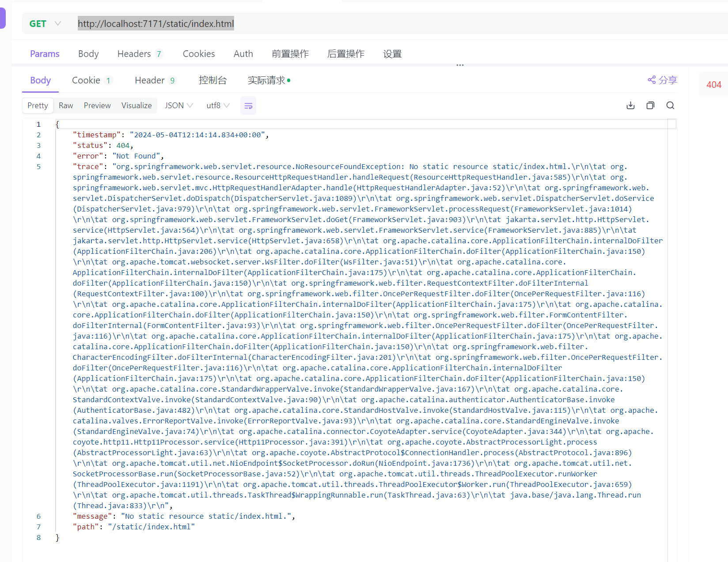Select the Visualize view mode
The height and width of the screenshot is (562, 728).
(x=136, y=106)
